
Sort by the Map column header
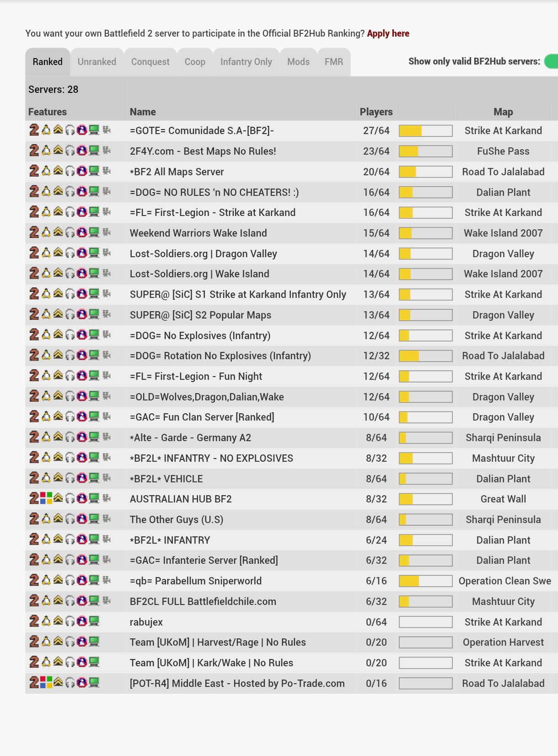[503, 112]
